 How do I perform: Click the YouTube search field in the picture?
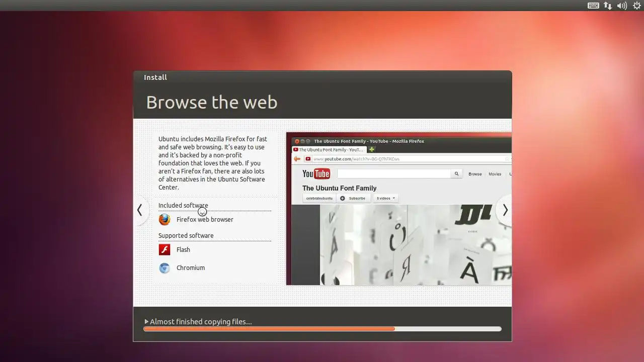393,174
